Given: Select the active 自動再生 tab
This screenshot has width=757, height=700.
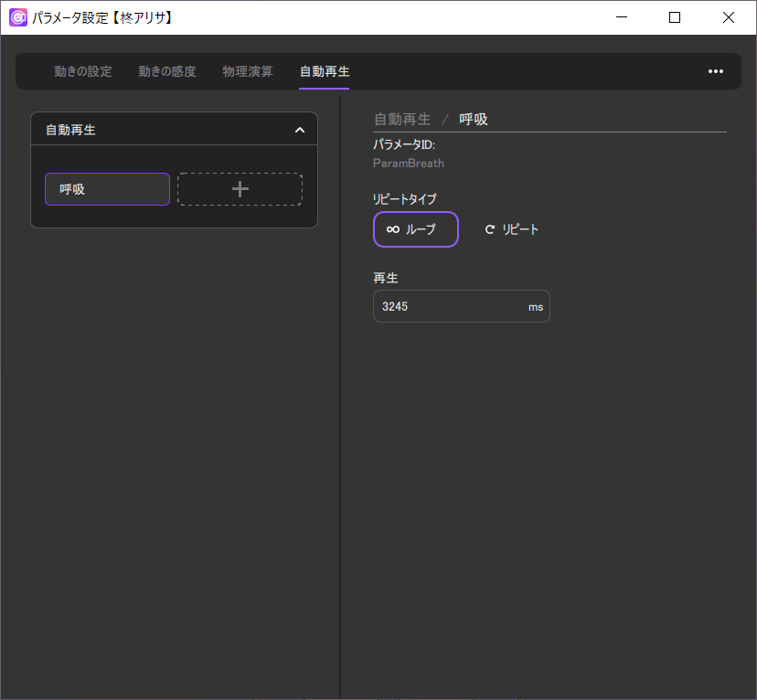Looking at the screenshot, I should point(325,71).
